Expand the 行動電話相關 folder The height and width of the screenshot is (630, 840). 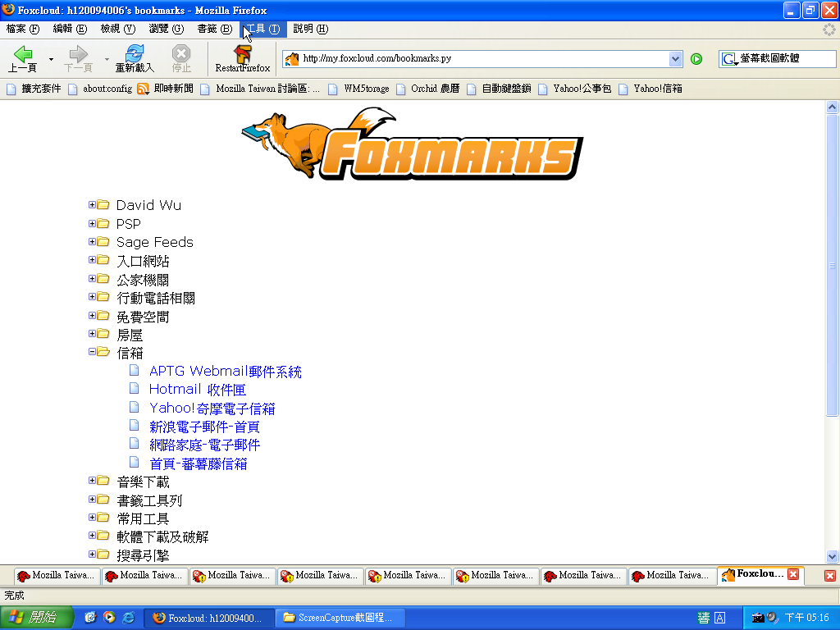coord(92,297)
